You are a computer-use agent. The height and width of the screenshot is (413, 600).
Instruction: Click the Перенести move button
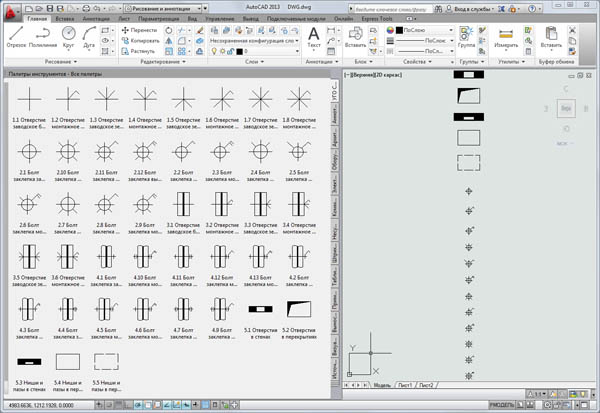138,28
